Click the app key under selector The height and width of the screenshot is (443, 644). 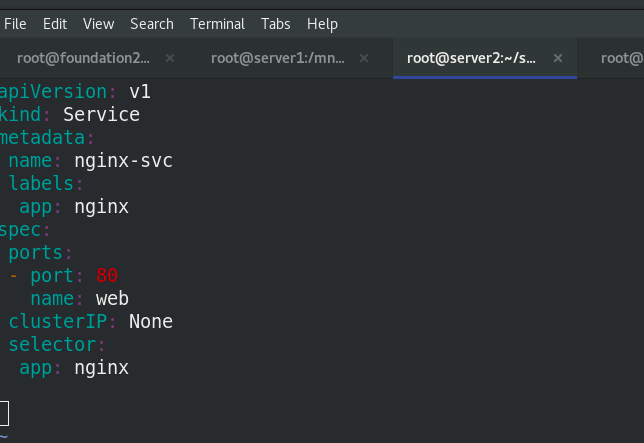pos(36,367)
